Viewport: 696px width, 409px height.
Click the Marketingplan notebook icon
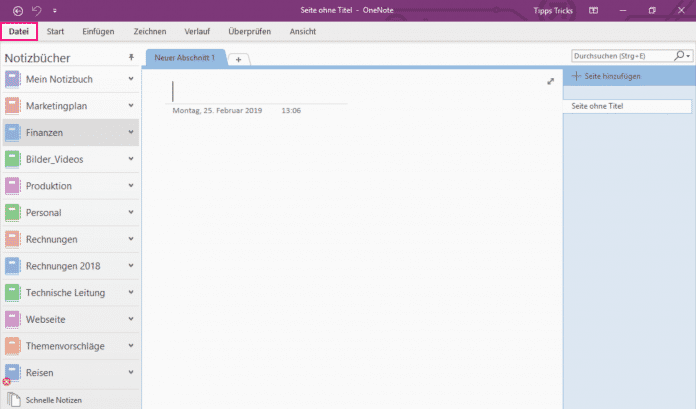pyautogui.click(x=12, y=105)
